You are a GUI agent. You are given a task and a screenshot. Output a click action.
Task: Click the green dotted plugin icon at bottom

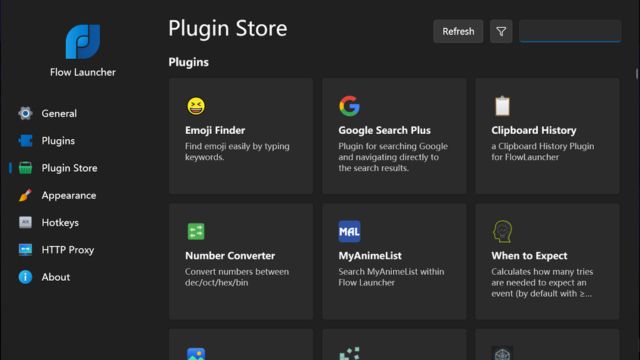349,353
